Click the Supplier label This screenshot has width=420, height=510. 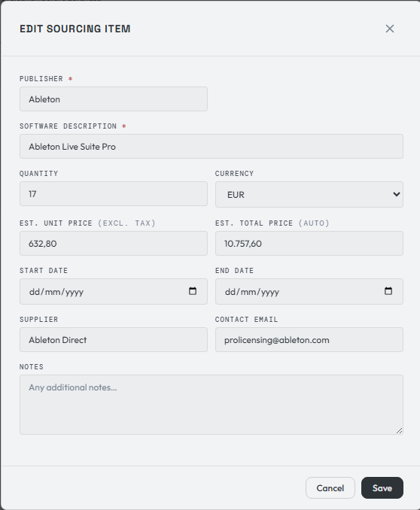tap(38, 320)
